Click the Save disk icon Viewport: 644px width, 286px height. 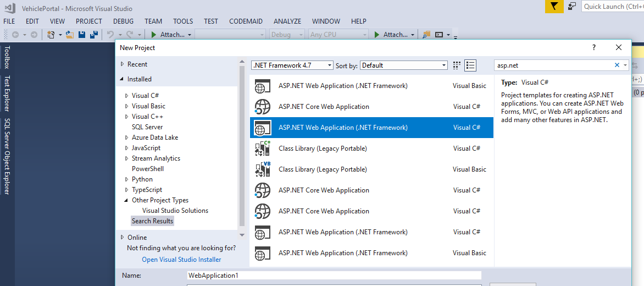click(x=82, y=35)
